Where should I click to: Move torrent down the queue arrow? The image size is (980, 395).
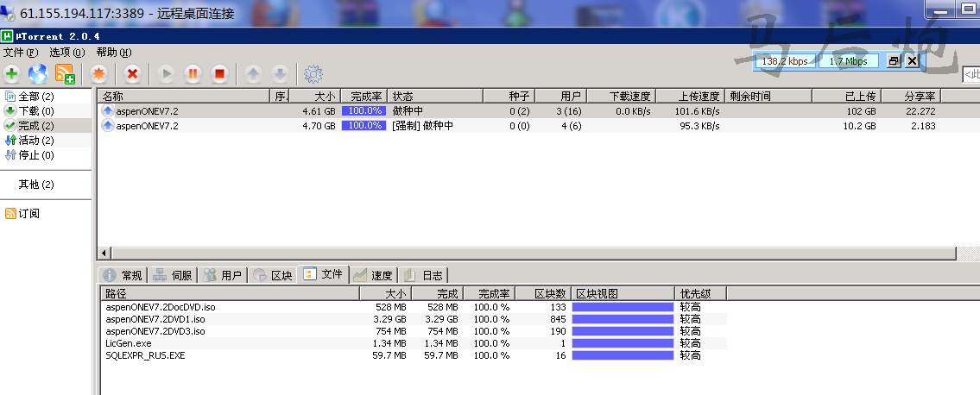pos(280,74)
